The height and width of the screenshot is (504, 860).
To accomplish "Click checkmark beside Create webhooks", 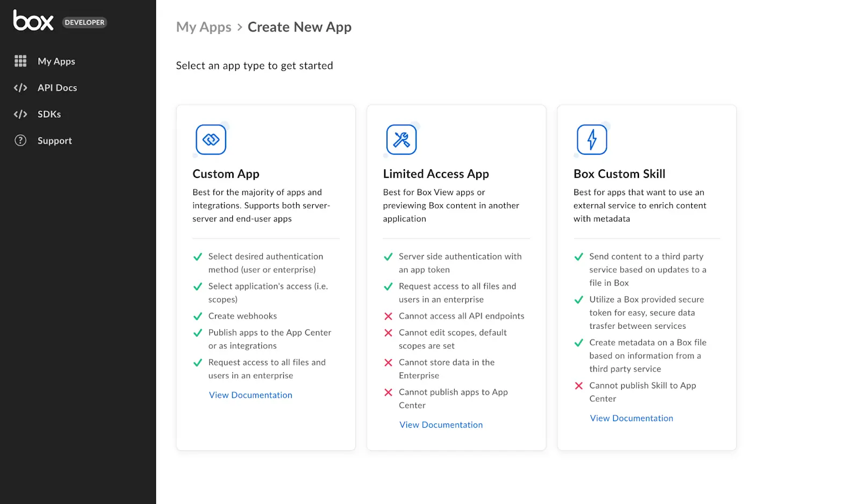I will (198, 316).
